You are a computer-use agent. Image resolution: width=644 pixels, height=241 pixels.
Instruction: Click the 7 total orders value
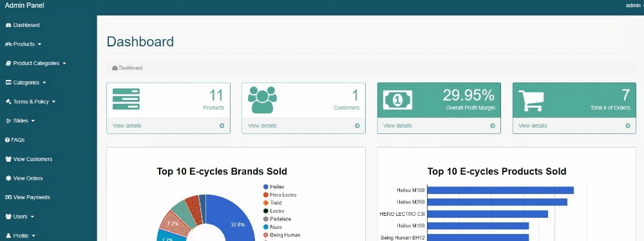pos(625,95)
